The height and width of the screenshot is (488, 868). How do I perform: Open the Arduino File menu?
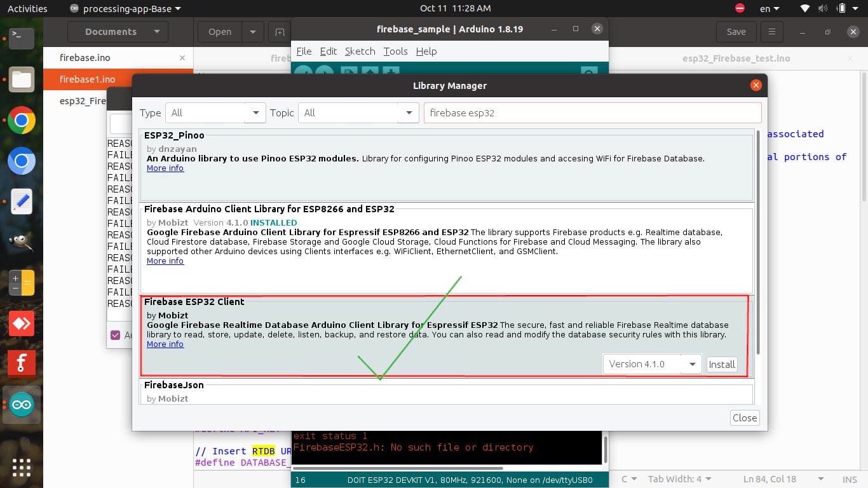point(304,51)
